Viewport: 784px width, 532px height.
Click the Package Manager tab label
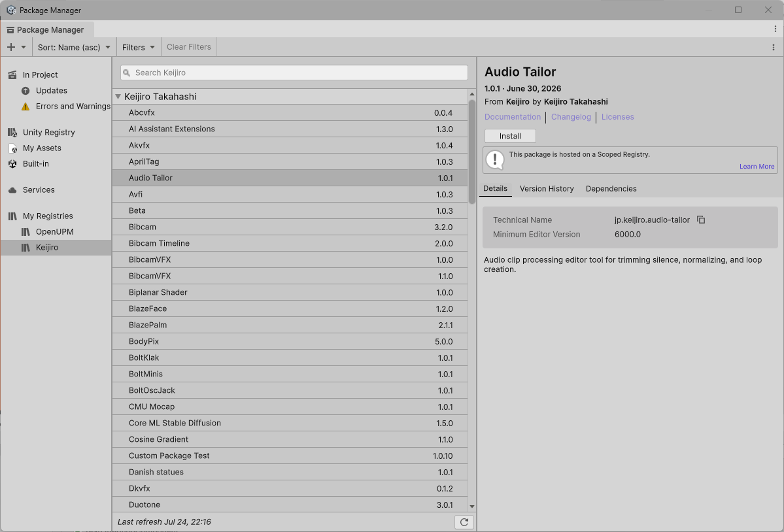coord(50,29)
